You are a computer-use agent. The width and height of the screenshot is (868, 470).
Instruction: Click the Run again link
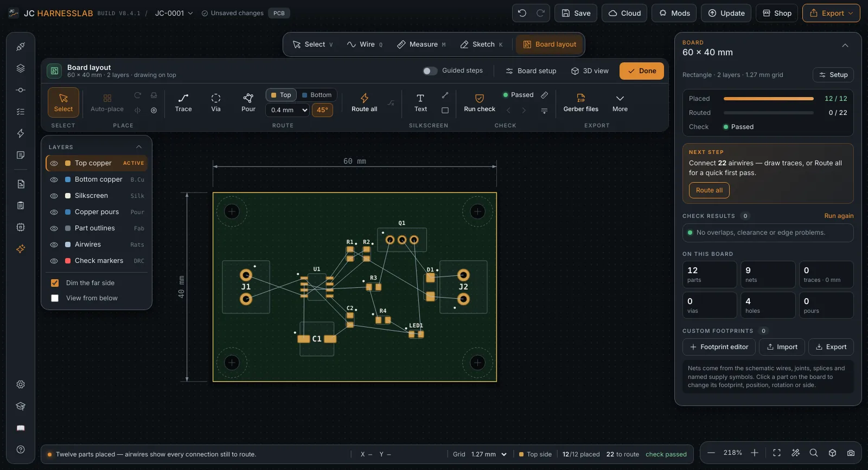pyautogui.click(x=839, y=216)
